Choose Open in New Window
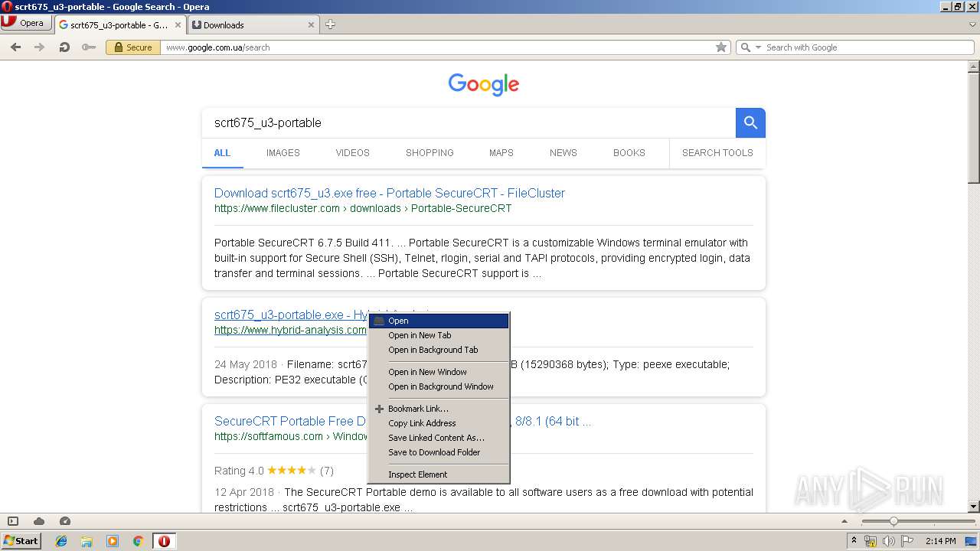 [x=439, y=372]
